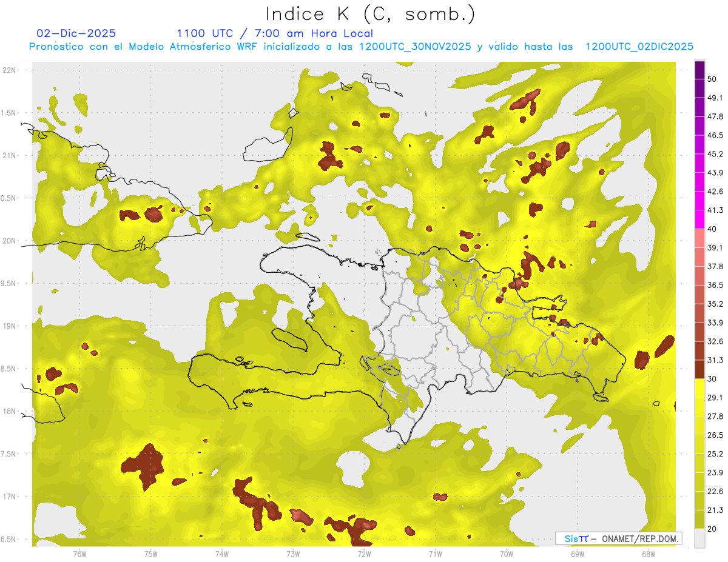Click the longitude label '68W'
Image resolution: width=728 pixels, height=562 pixels.
(x=648, y=554)
